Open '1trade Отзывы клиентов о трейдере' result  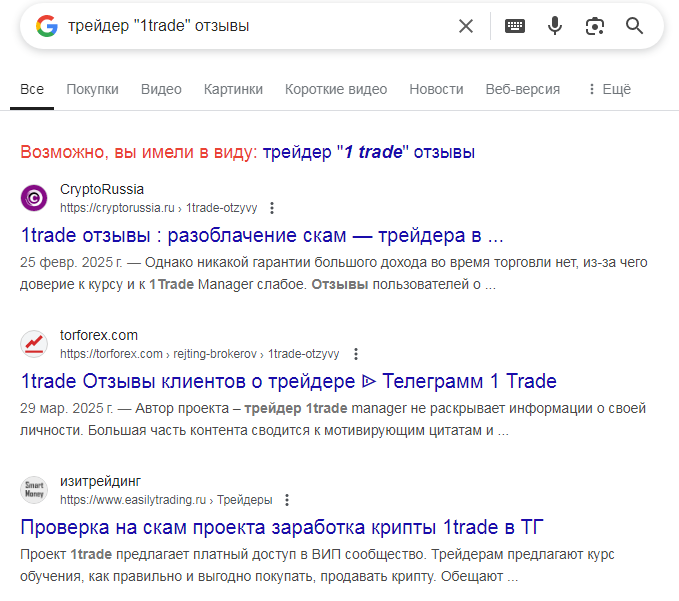pos(288,381)
